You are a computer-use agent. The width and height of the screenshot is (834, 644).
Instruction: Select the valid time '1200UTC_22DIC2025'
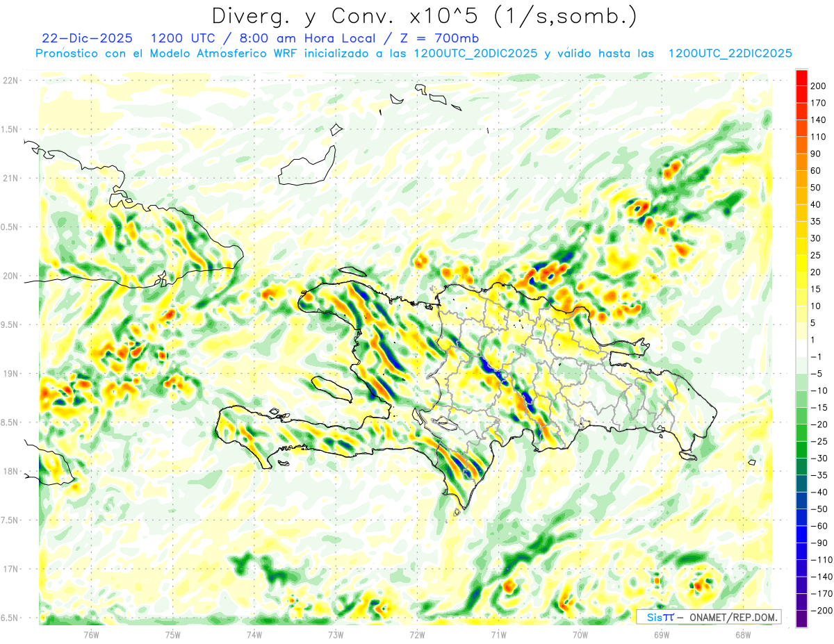730,53
